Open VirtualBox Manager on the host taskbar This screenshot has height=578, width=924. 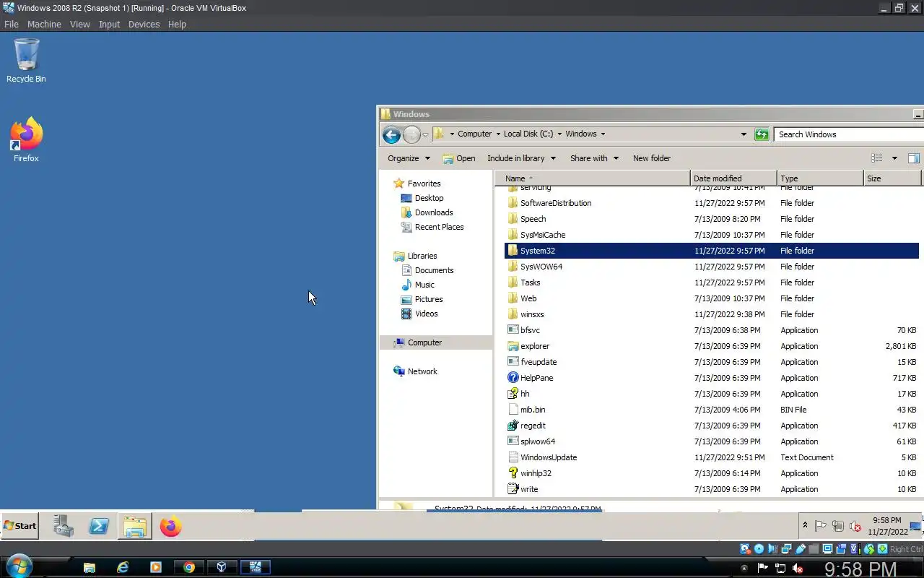click(x=222, y=567)
